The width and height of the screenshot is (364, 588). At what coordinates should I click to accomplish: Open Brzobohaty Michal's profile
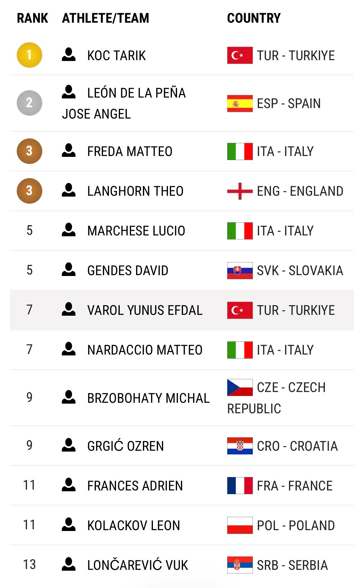point(148,398)
